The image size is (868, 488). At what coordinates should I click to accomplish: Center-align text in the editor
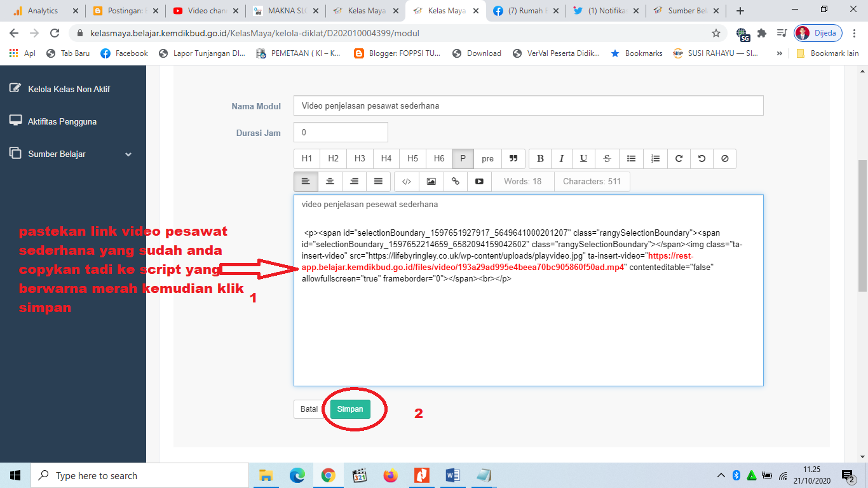[330, 182]
